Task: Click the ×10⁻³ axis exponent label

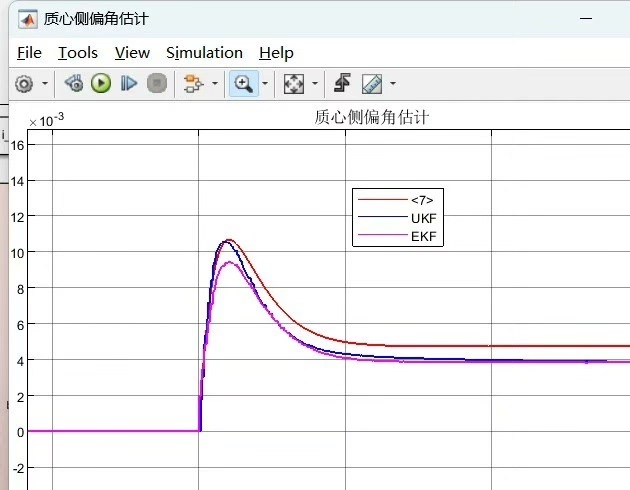Action: pos(46,120)
